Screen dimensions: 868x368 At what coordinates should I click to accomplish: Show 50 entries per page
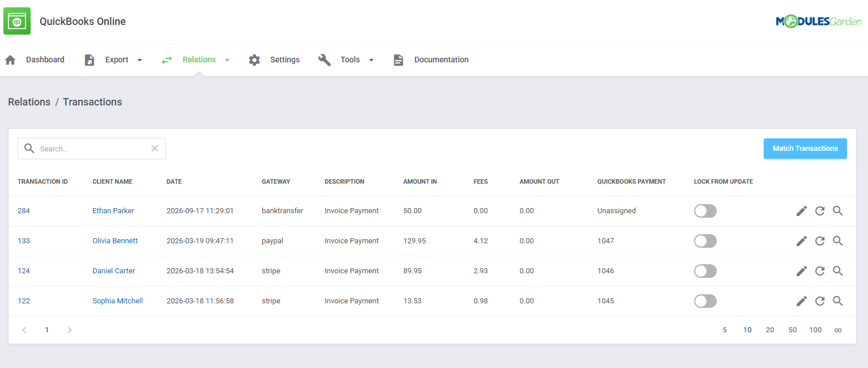tap(793, 330)
